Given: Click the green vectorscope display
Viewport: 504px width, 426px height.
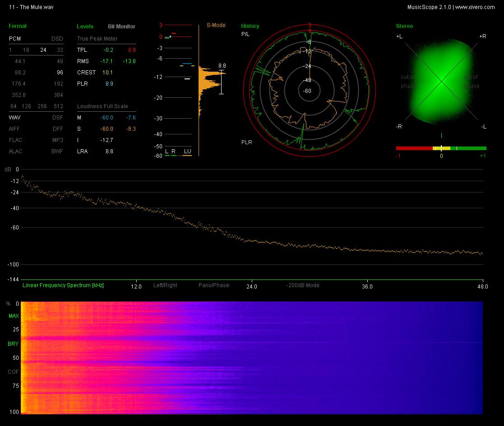Looking at the screenshot, I should point(441,81).
